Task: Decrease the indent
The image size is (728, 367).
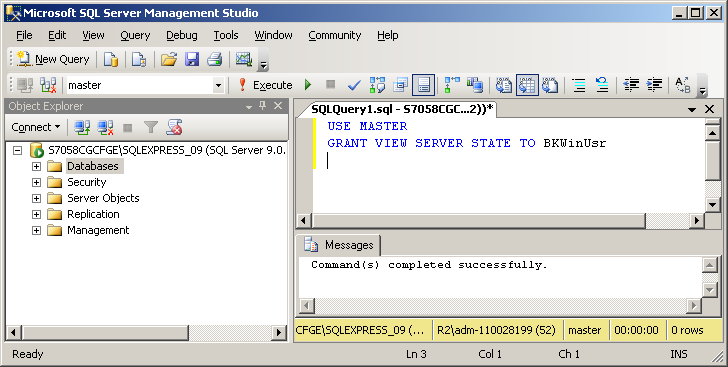Action: (x=631, y=85)
